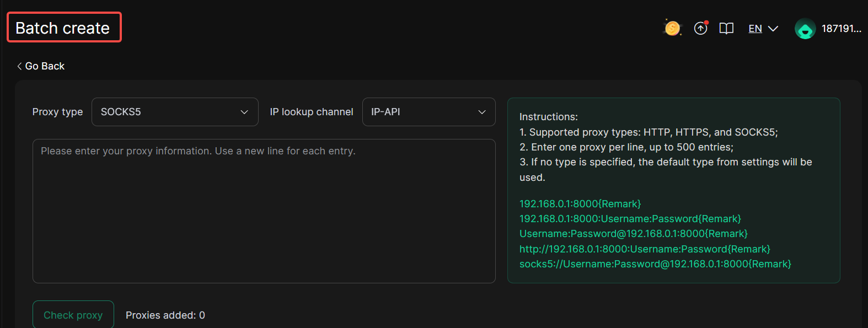Click the 192.168.0.1:8000{Remark} example line
This screenshot has width=868, height=328.
(x=580, y=204)
